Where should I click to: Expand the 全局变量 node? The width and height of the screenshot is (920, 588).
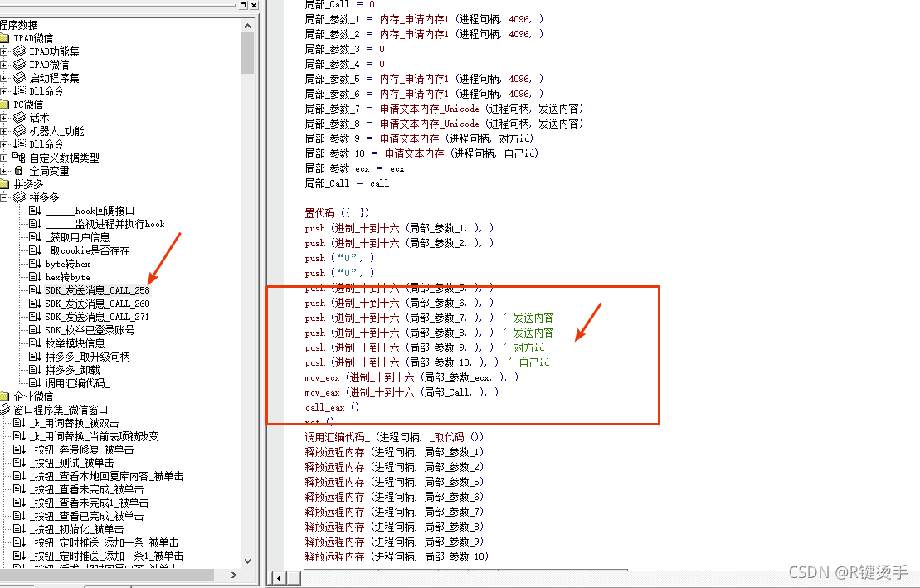(3, 171)
